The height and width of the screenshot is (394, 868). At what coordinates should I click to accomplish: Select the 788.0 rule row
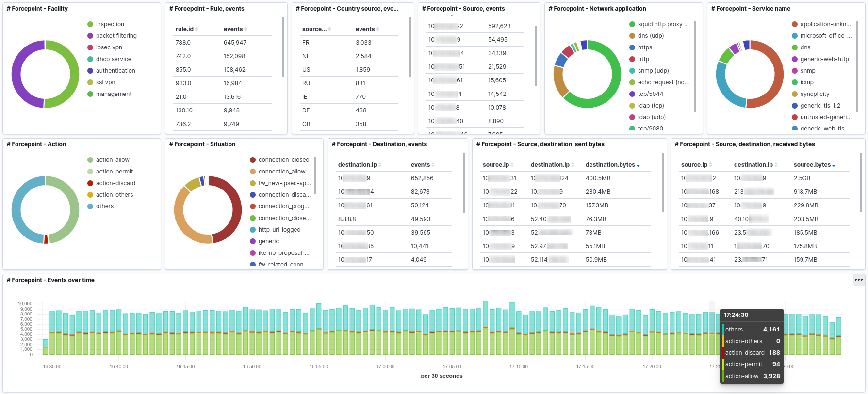tap(183, 43)
